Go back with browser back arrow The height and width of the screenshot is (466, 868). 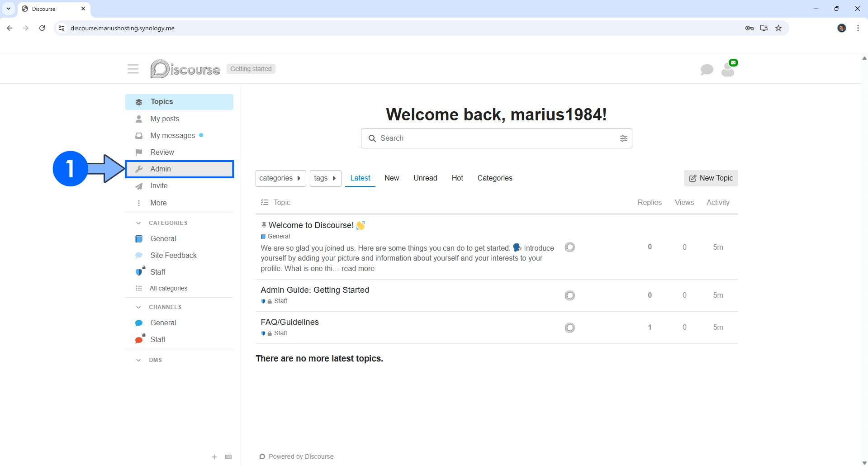tap(9, 28)
